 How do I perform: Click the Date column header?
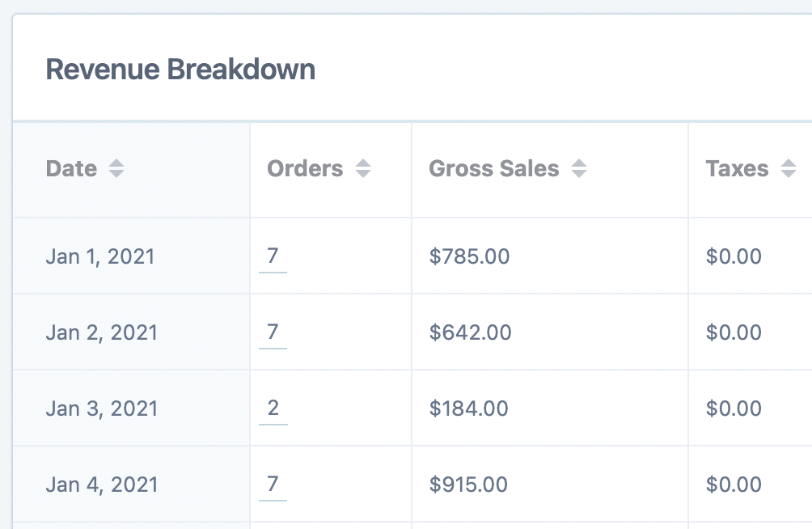72,169
